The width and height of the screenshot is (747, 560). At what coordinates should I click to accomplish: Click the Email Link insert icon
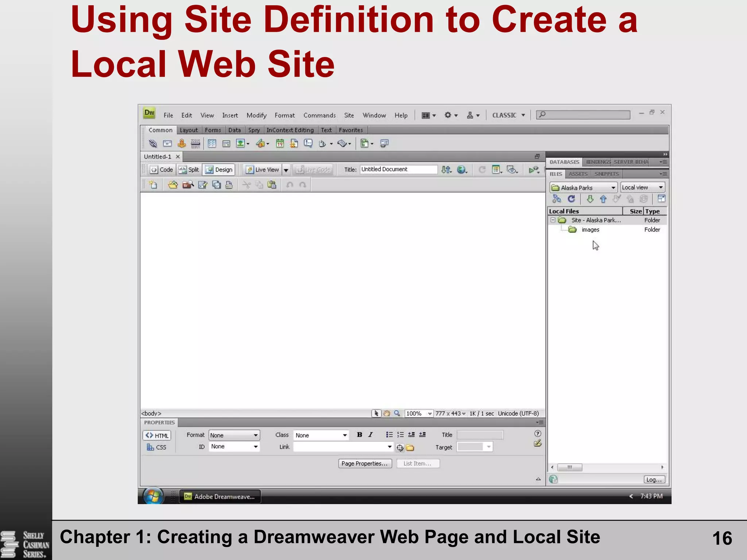pyautogui.click(x=167, y=144)
